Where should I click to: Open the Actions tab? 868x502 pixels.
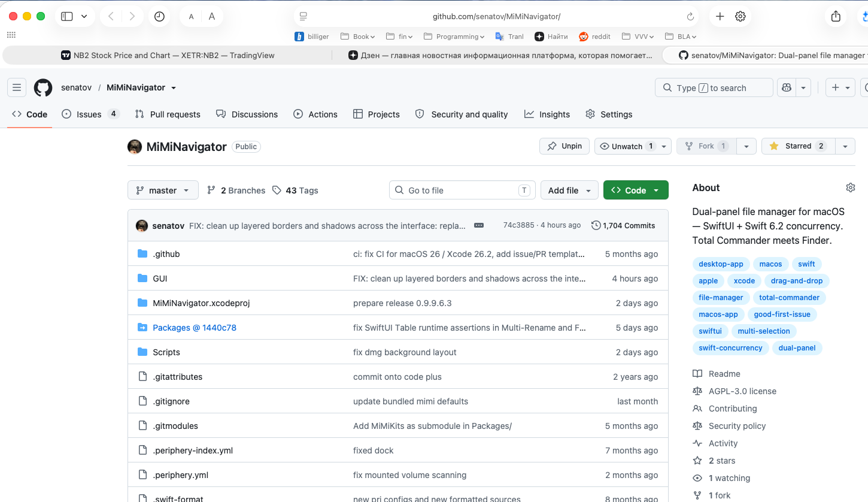(315, 114)
